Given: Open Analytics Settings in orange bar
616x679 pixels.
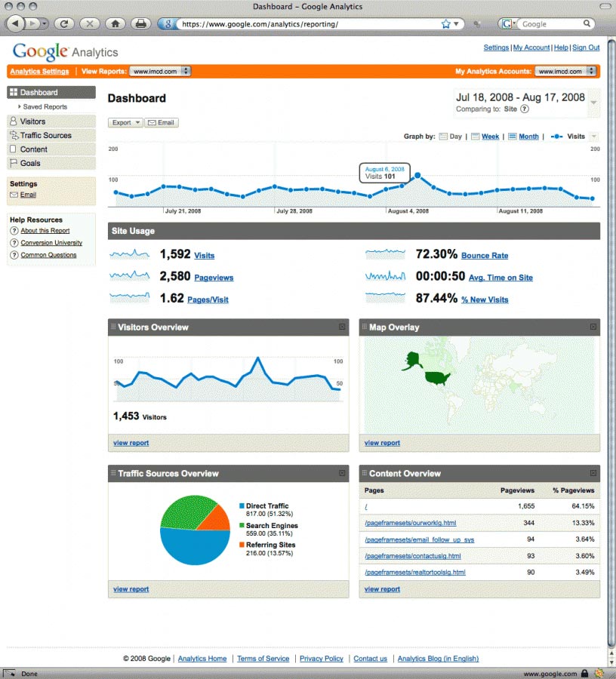Looking at the screenshot, I should 39,72.
